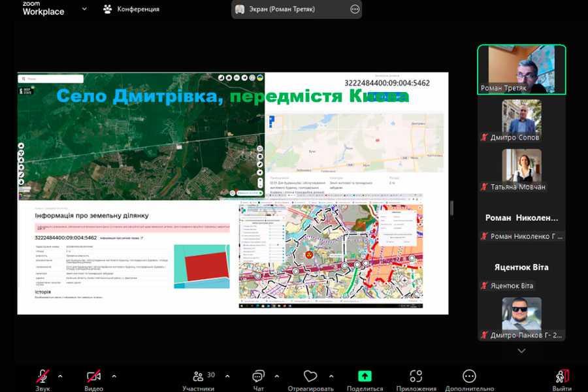Click Татьяна Мовчан muted microphone icon
The width and height of the screenshot is (588, 392).
[484, 187]
